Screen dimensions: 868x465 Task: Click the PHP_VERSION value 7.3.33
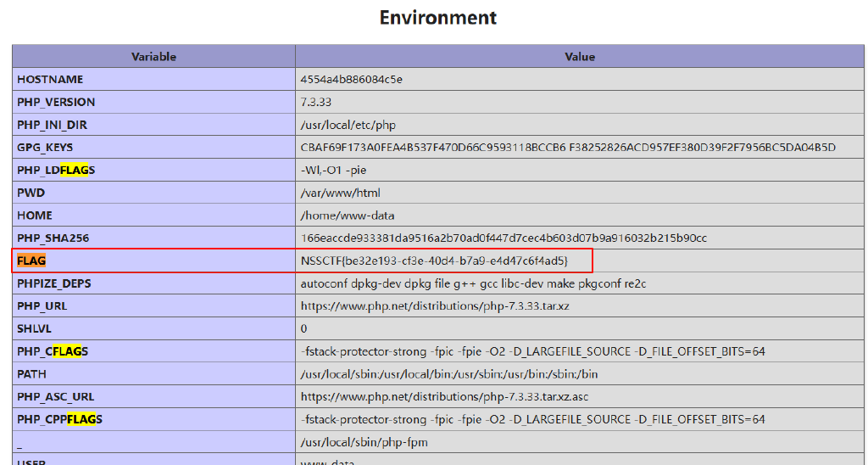coord(317,102)
